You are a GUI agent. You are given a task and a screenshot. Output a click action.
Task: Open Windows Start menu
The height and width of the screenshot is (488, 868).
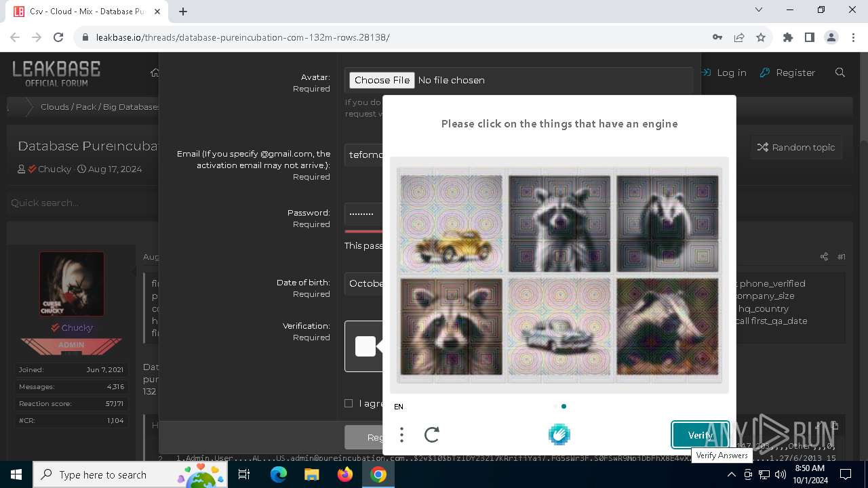point(16,474)
